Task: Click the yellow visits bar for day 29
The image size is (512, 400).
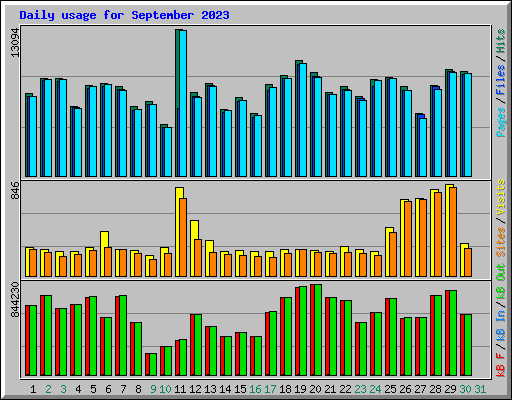Action: pyautogui.click(x=448, y=230)
